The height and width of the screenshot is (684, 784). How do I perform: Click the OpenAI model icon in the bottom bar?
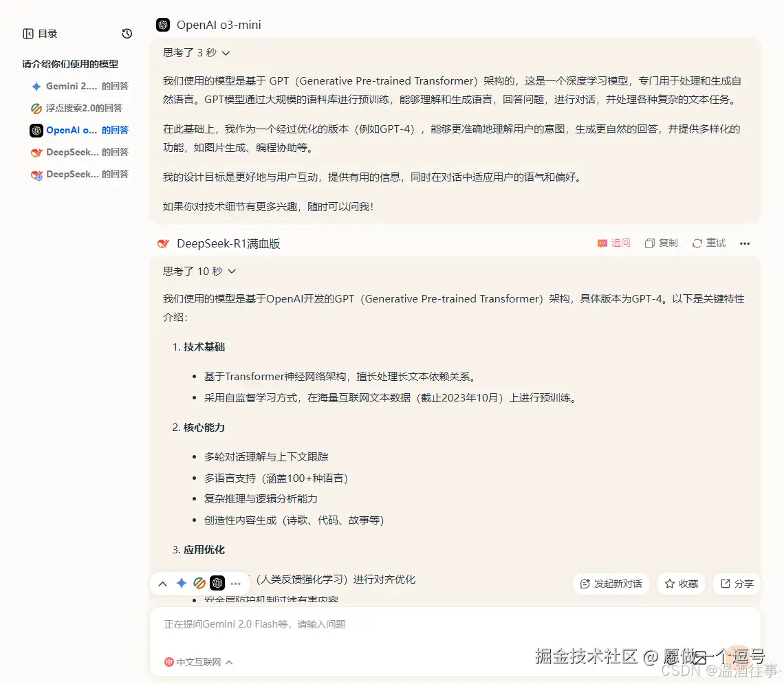[217, 583]
